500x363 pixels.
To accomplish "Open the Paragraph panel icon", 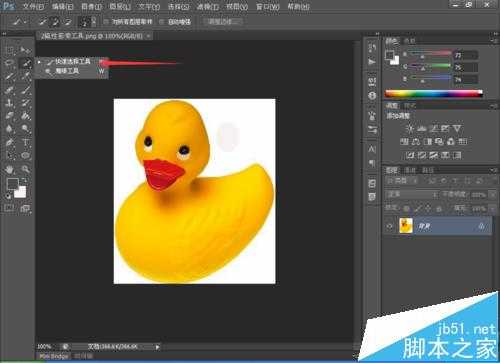I will (372, 163).
